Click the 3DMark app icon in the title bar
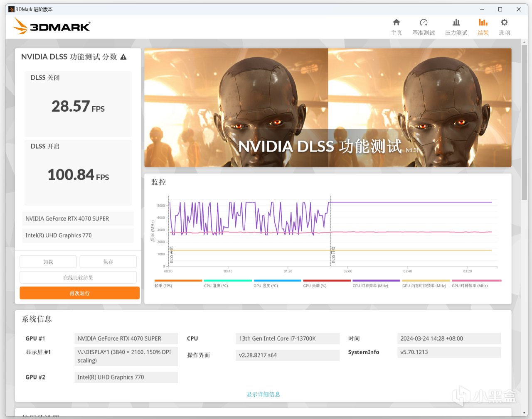The width and height of the screenshot is (532, 419). [11, 9]
